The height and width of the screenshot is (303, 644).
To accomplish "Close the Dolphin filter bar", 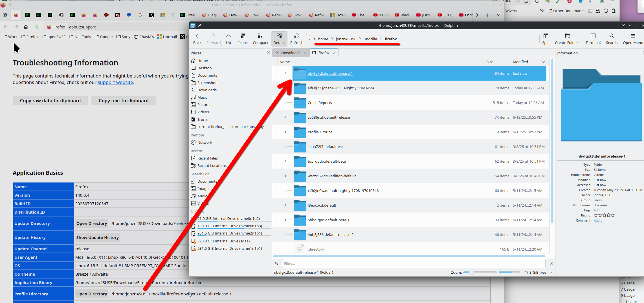I will [551, 264].
